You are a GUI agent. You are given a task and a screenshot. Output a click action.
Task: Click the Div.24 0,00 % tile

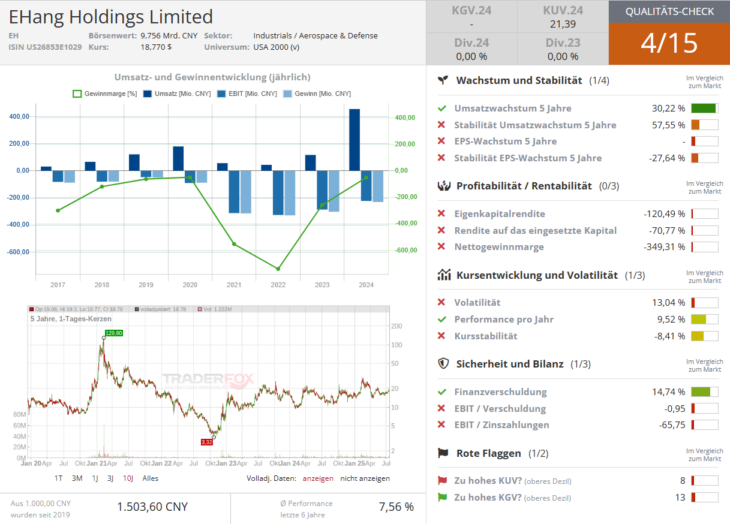click(472, 49)
